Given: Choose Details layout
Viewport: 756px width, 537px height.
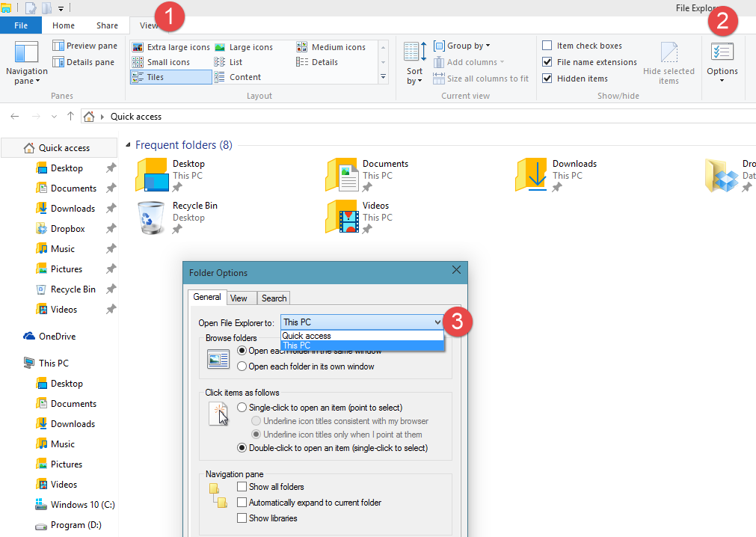Looking at the screenshot, I should tap(317, 62).
